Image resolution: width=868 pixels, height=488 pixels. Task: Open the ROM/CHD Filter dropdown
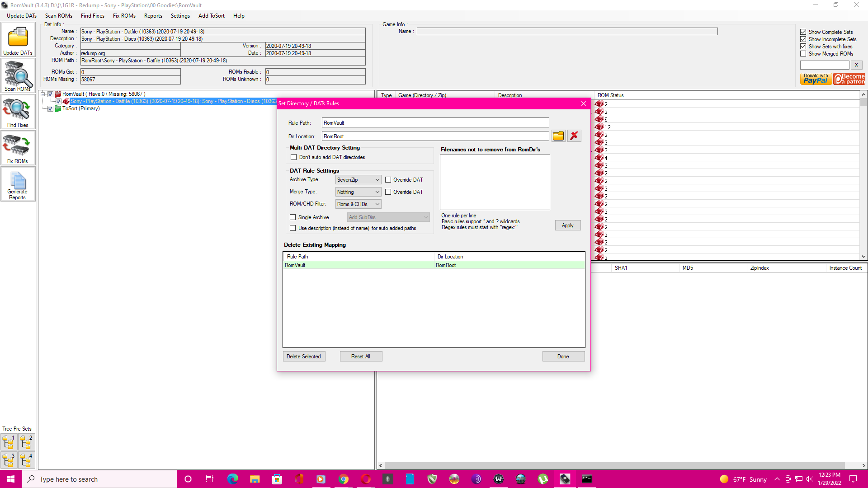(x=359, y=204)
